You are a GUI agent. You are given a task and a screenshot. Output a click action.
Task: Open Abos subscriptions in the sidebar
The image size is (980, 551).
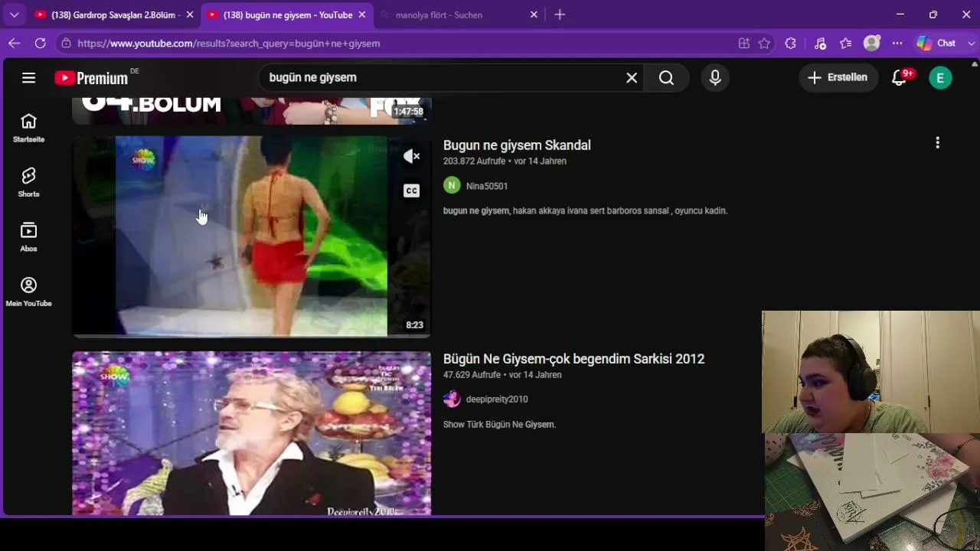[29, 237]
